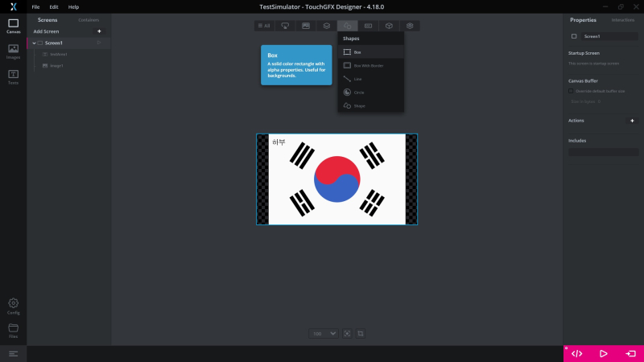Open the Texts panel in sidebar
644x362 pixels.
coord(13,76)
